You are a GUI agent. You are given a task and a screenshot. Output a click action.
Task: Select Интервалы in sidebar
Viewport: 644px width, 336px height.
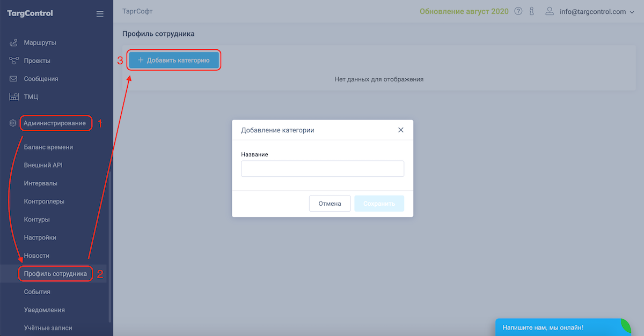coord(41,183)
